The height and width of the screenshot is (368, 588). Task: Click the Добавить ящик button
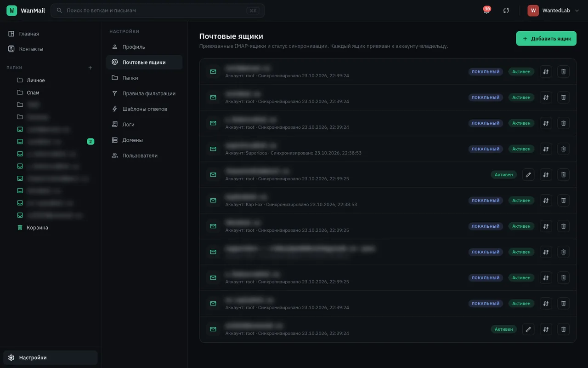coord(546,39)
